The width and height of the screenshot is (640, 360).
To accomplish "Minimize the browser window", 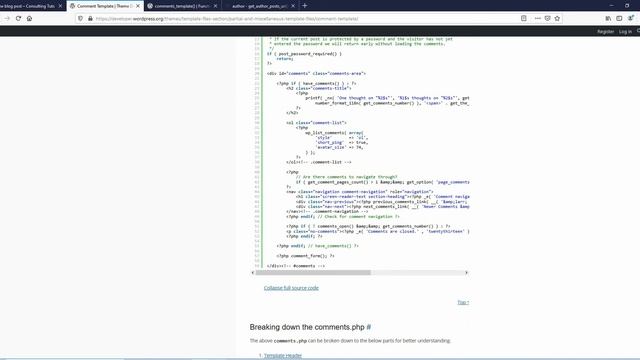I will (611, 6).
